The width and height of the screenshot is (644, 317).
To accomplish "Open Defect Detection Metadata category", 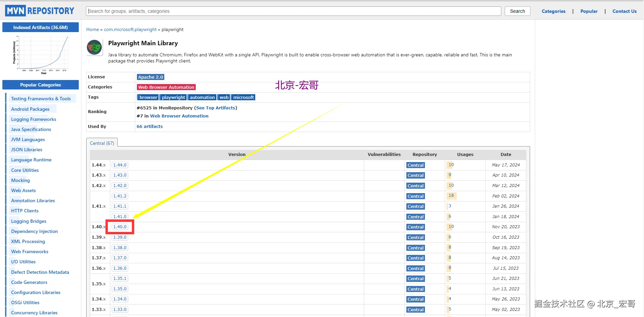I will pos(40,272).
